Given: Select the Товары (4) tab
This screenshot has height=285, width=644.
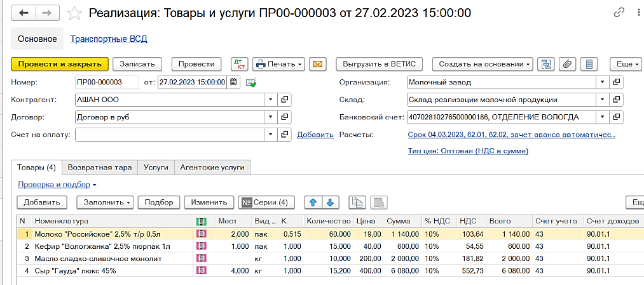Looking at the screenshot, I should click(36, 168).
